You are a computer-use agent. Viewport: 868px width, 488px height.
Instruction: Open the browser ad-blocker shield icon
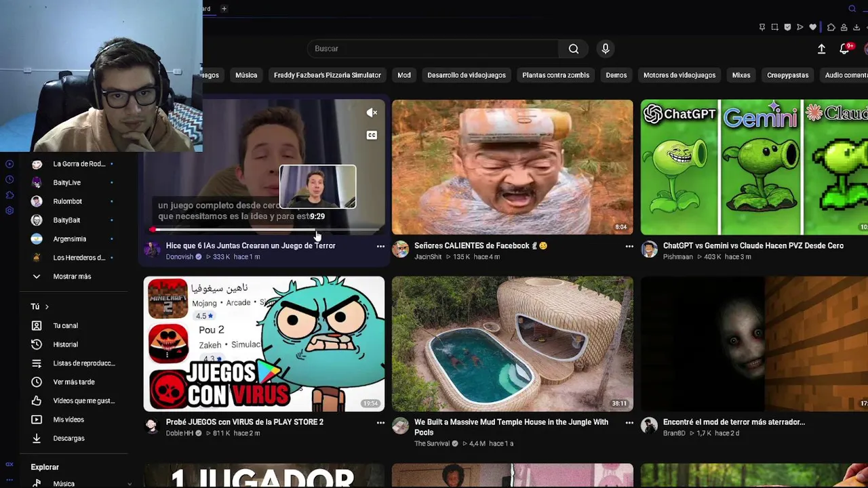pos(787,27)
